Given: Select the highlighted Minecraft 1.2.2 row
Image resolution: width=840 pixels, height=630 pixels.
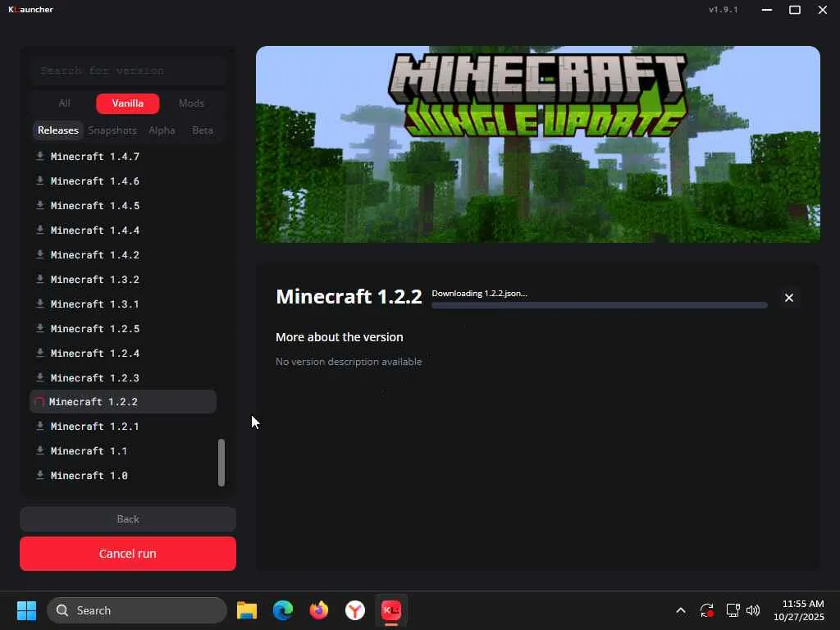Looking at the screenshot, I should click(123, 402).
